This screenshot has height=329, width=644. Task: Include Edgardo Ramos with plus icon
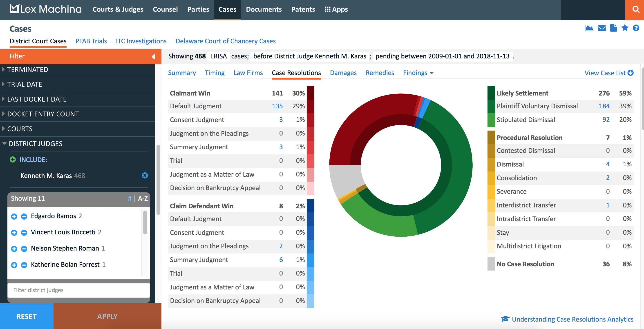[14, 216]
